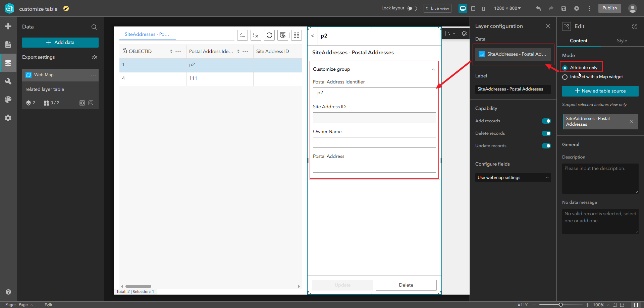
Task: Open the Use webmap settings dropdown
Action: click(x=513, y=178)
